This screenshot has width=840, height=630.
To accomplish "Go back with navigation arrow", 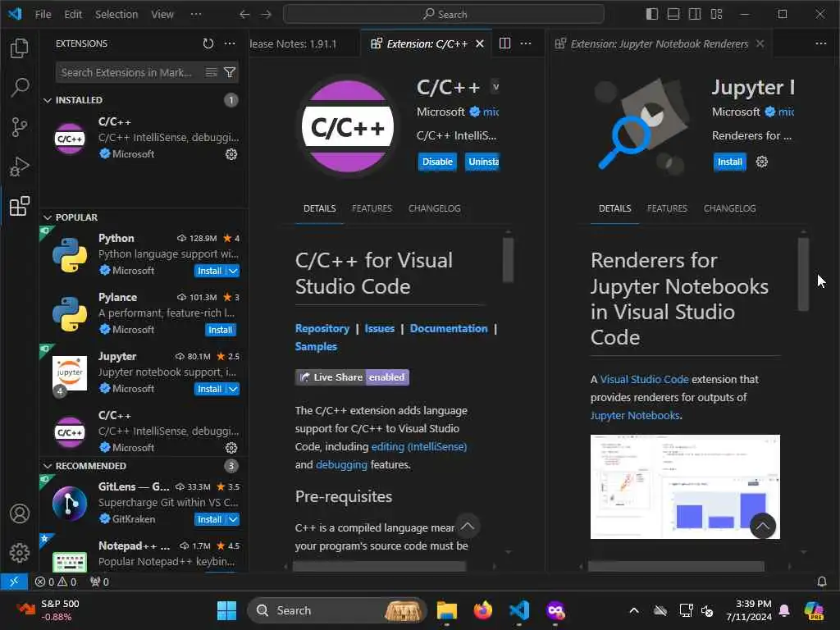I will point(244,15).
